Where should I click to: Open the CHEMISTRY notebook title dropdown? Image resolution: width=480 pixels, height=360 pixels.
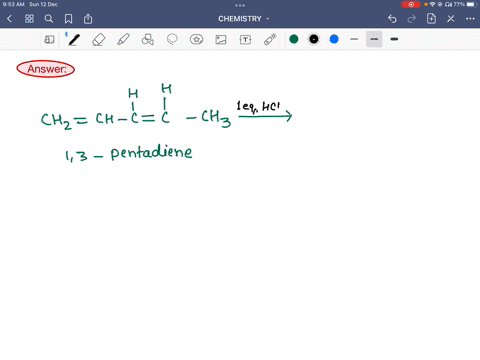[x=244, y=19]
